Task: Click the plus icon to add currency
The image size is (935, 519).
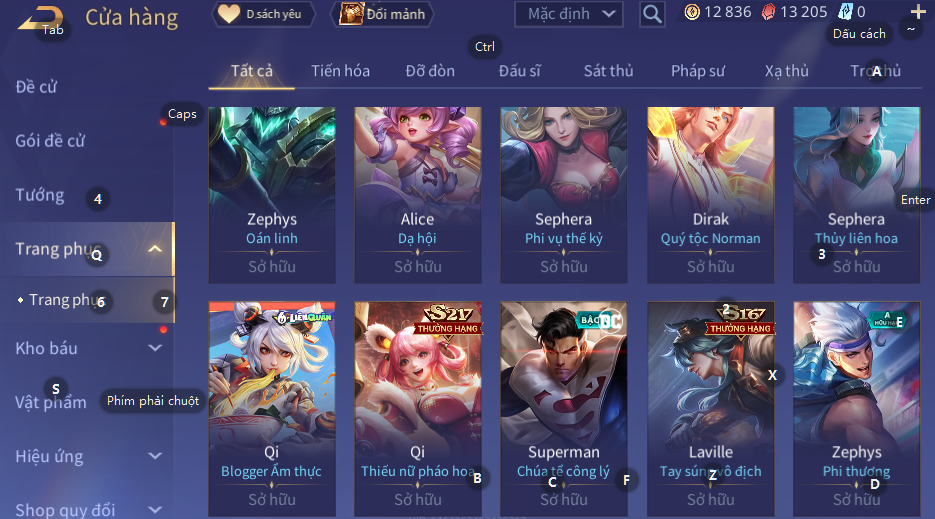Action: (x=918, y=11)
